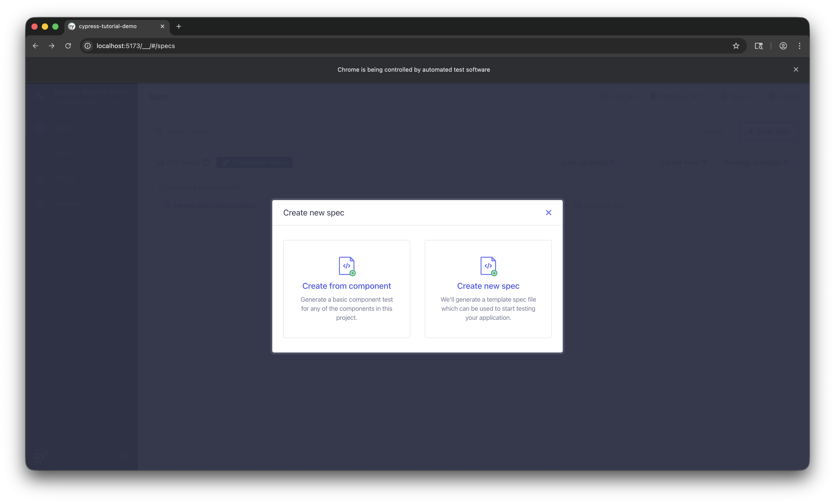Open the Chrome profile menu
The width and height of the screenshot is (835, 504).
783,46
